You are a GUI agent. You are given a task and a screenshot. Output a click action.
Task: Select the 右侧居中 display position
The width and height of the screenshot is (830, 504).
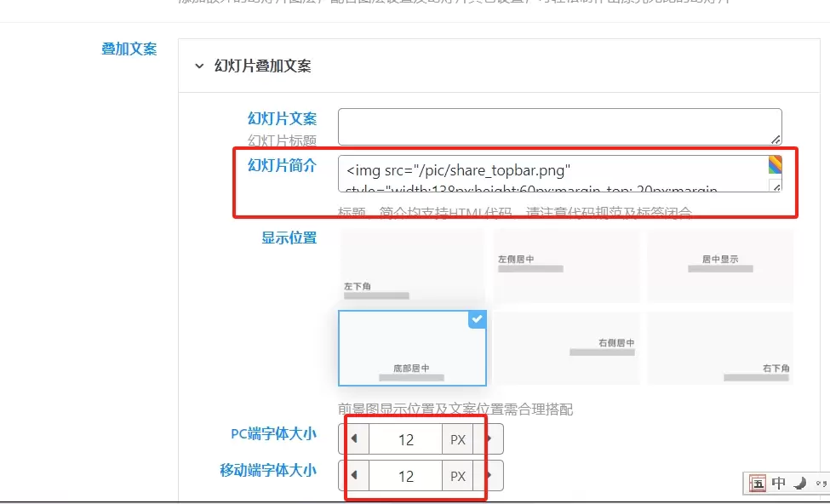click(565, 347)
